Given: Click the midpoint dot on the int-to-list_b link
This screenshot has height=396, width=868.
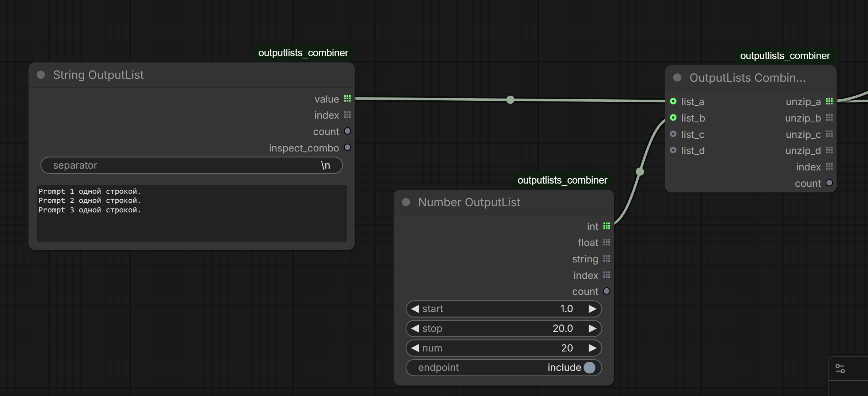Looking at the screenshot, I should [640, 172].
